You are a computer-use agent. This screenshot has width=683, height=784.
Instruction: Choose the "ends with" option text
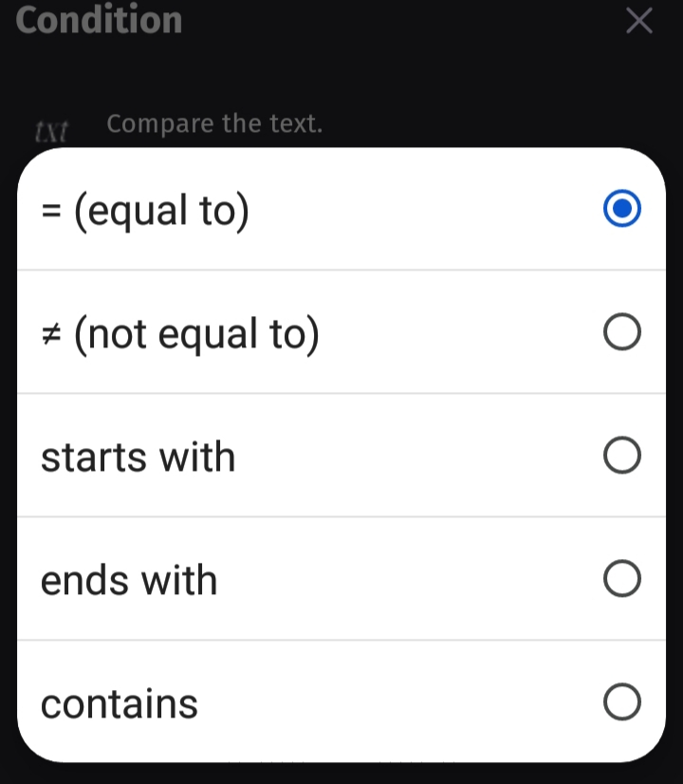129,580
